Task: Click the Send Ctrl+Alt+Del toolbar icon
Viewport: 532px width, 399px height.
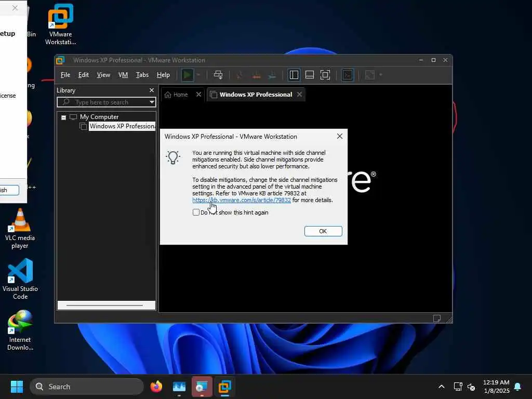Action: 218,75
